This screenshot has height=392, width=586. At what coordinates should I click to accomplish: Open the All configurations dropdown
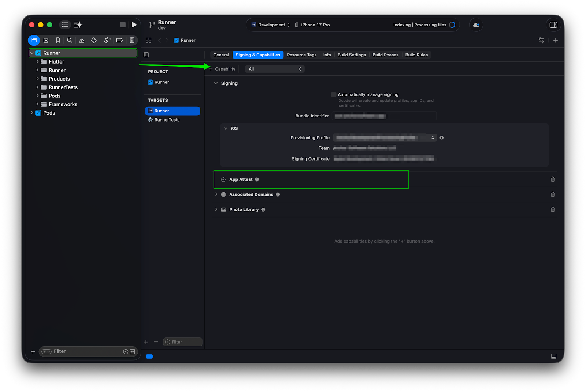coord(275,69)
